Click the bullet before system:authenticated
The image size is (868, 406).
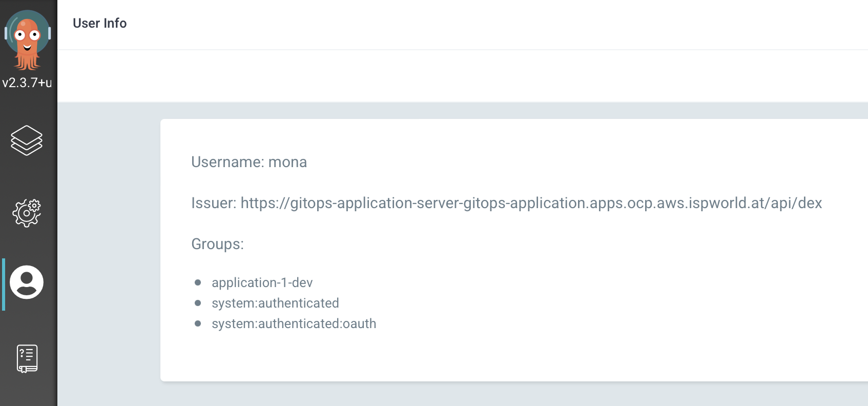(x=198, y=303)
